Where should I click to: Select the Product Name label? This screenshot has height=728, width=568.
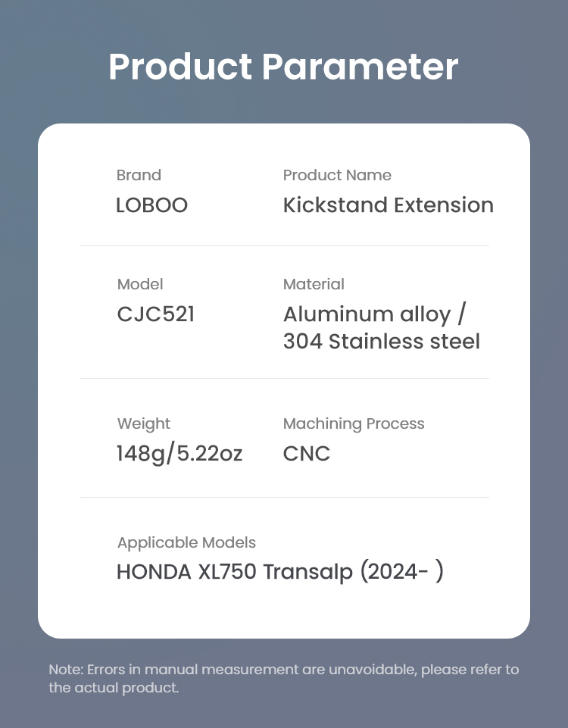click(x=337, y=175)
